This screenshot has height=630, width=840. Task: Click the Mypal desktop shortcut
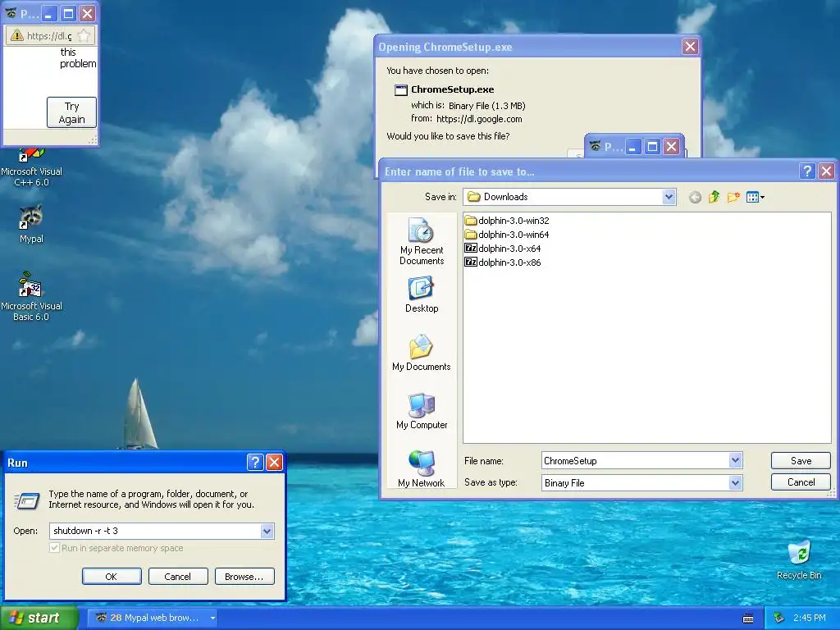tap(31, 224)
